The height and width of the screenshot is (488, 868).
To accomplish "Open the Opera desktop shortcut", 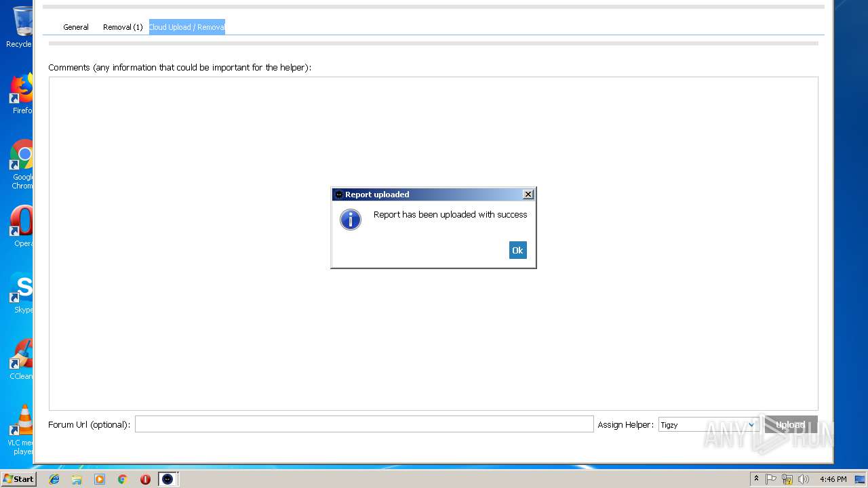I will [x=21, y=226].
